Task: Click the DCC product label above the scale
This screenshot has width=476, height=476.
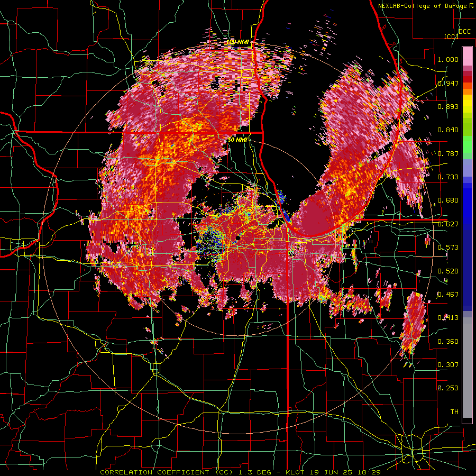Action: pyautogui.click(x=464, y=32)
